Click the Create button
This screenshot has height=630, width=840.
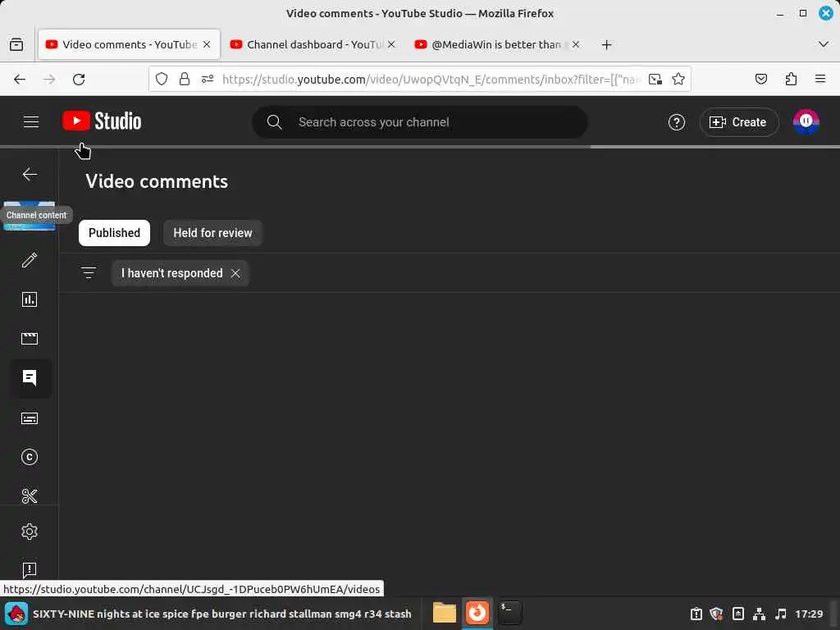tap(739, 122)
